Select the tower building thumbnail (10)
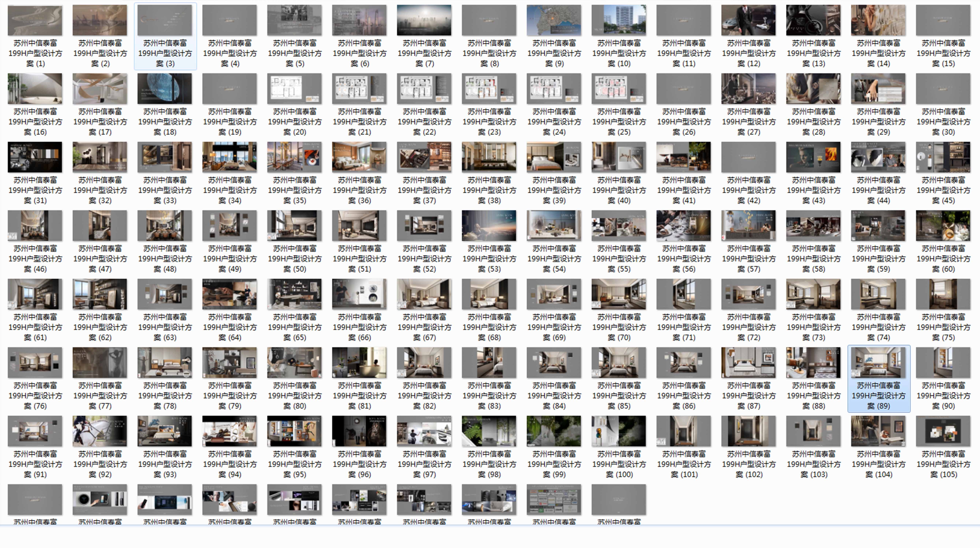The image size is (980, 548). click(x=619, y=20)
